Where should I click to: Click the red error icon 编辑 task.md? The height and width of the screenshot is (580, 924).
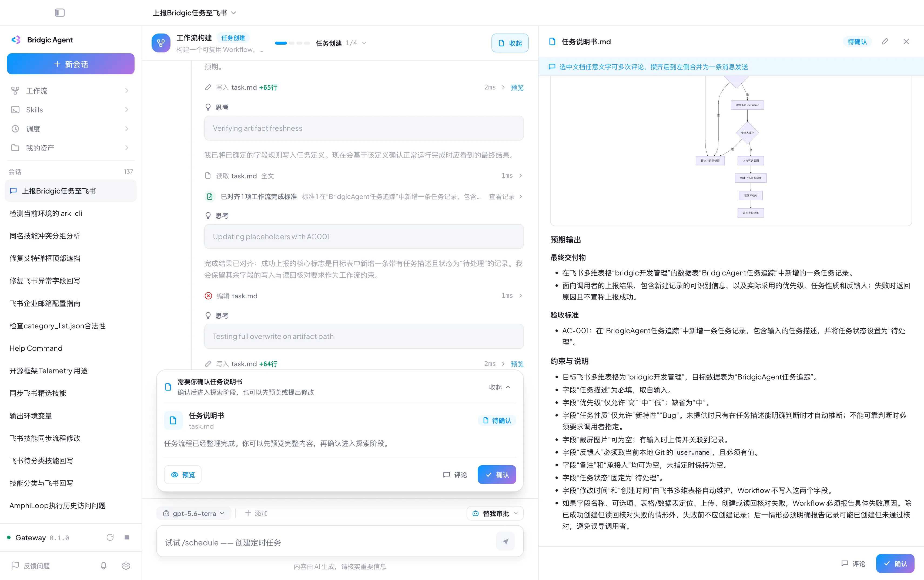pos(208,296)
